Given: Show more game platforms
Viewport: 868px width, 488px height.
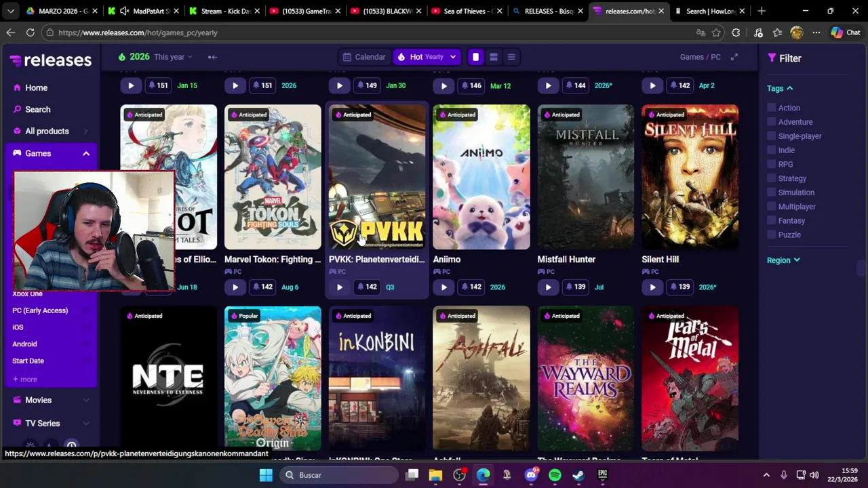Looking at the screenshot, I should [25, 379].
